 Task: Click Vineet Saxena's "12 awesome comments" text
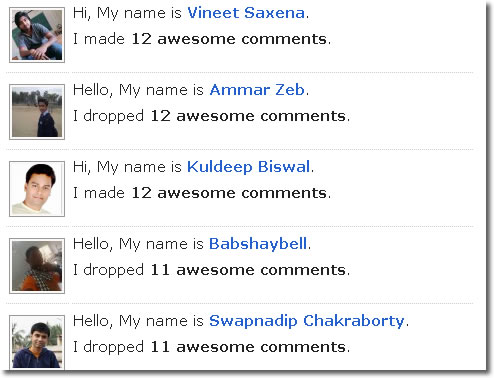(229, 39)
